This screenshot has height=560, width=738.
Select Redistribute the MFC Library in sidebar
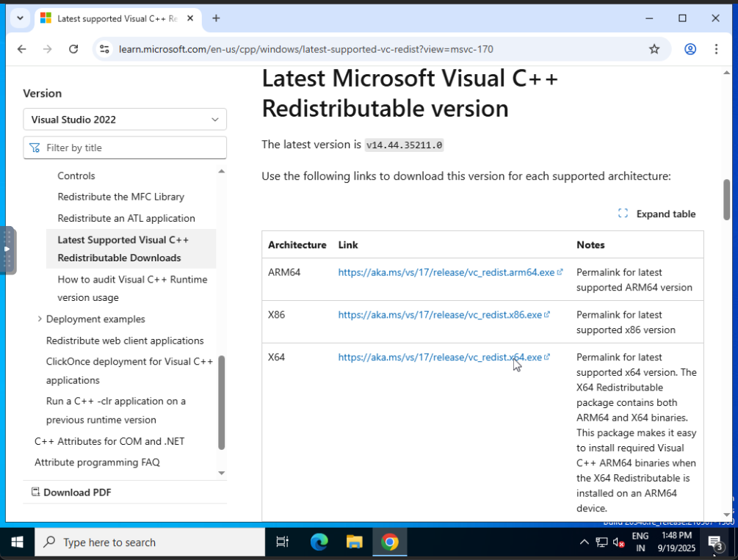click(x=120, y=197)
